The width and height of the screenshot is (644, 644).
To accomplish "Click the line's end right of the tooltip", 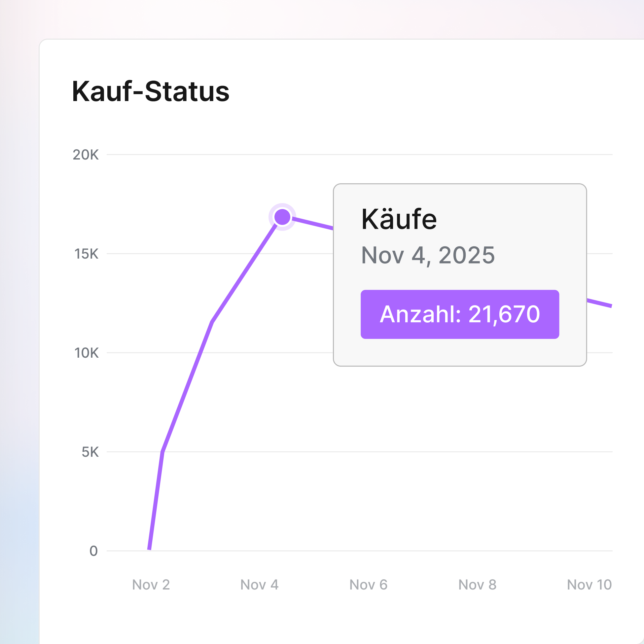I will tap(610, 305).
